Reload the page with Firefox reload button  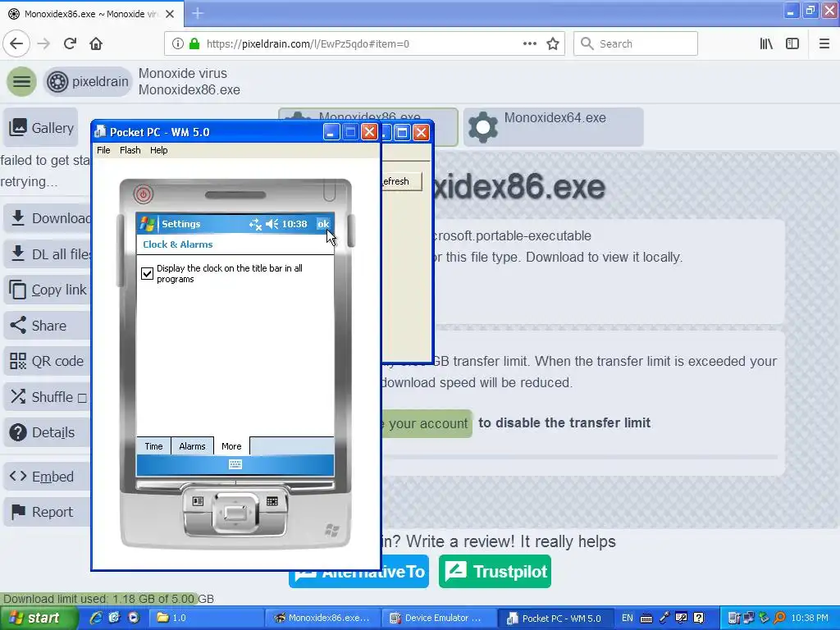[71, 43]
